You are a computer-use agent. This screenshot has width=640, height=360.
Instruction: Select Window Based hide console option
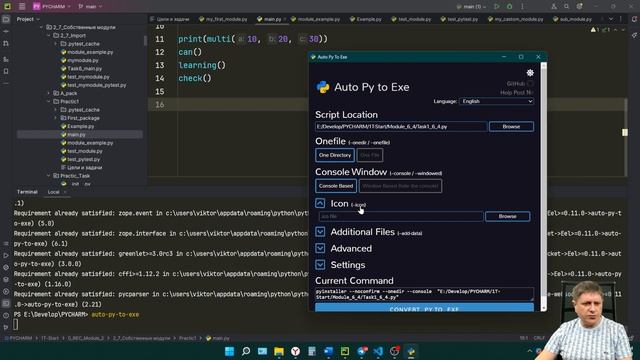(400, 186)
